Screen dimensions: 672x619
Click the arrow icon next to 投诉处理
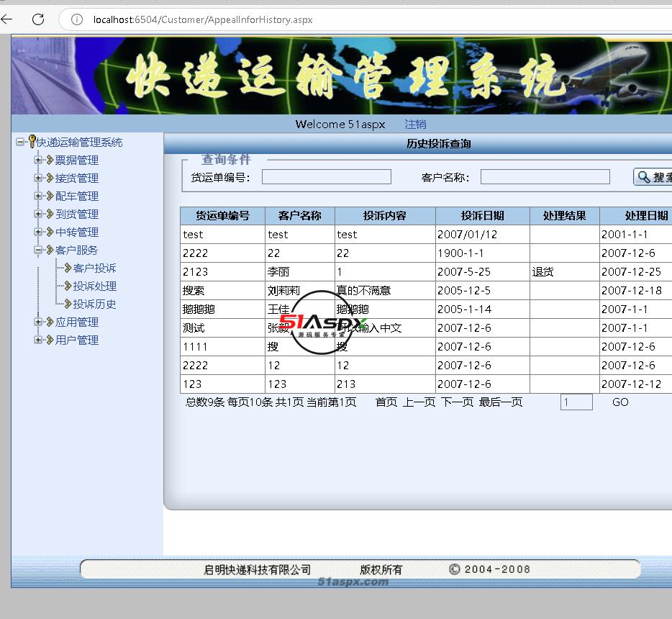[x=68, y=286]
